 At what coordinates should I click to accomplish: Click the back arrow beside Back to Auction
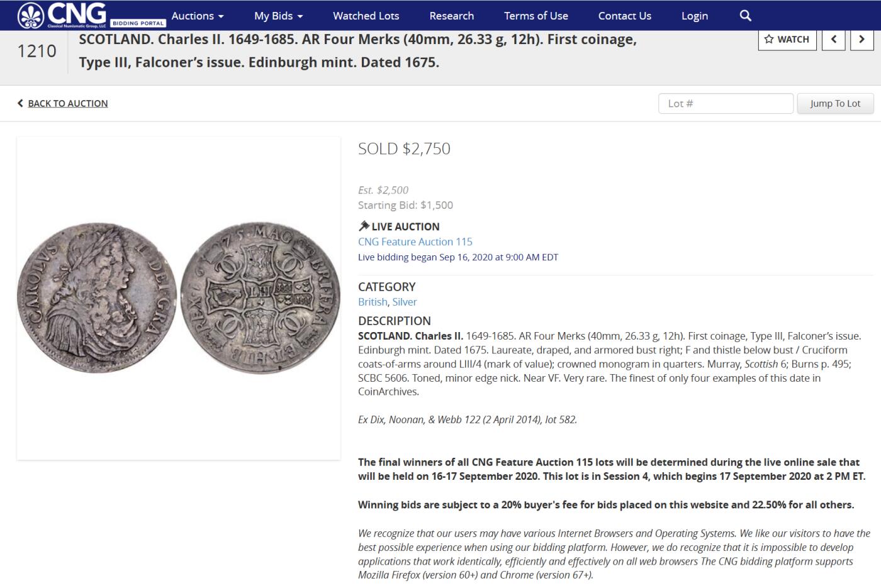[20, 103]
